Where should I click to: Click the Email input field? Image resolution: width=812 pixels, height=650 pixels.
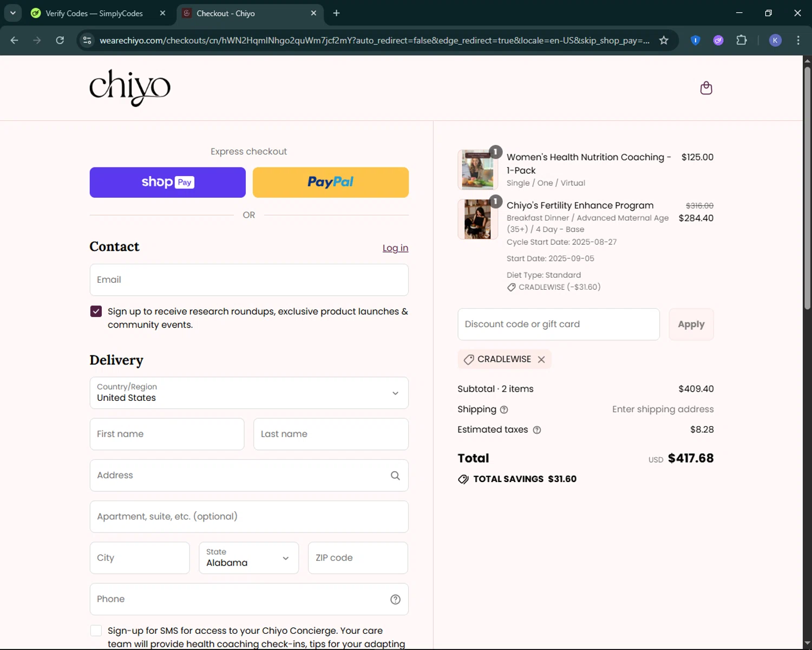(x=249, y=280)
